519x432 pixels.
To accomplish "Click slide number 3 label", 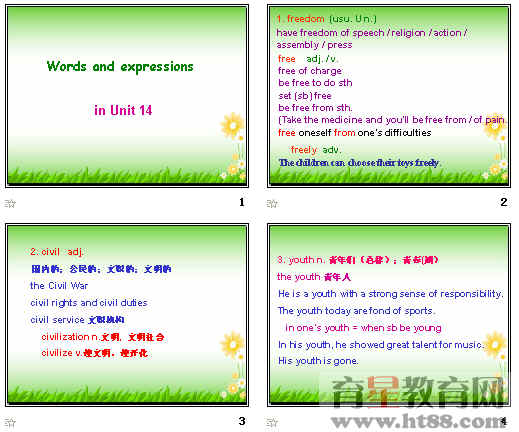I will (242, 421).
